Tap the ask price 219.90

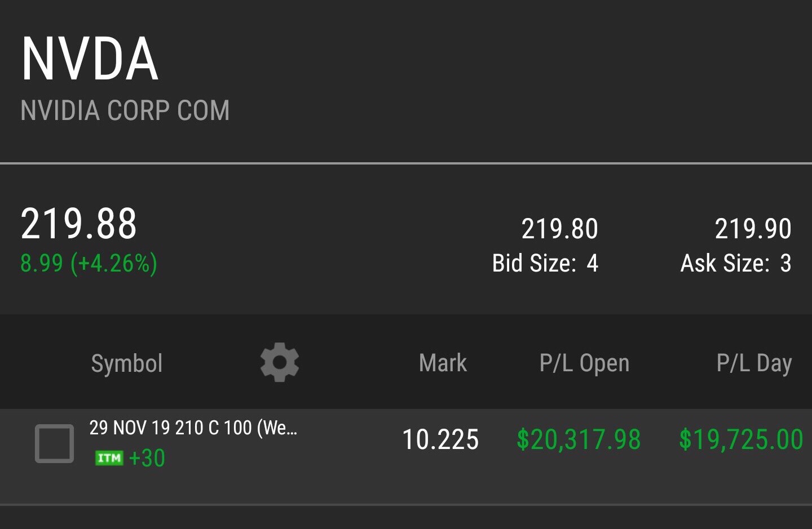coord(753,229)
